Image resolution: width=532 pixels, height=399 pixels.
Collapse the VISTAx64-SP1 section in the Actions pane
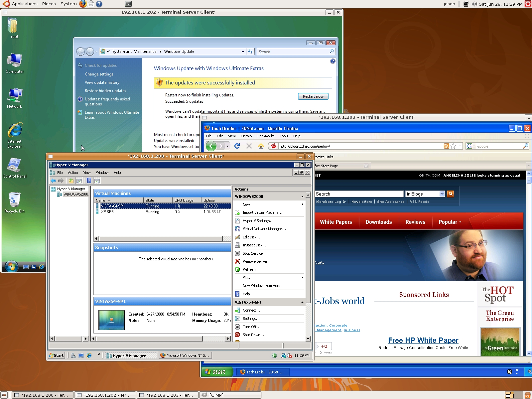point(302,302)
